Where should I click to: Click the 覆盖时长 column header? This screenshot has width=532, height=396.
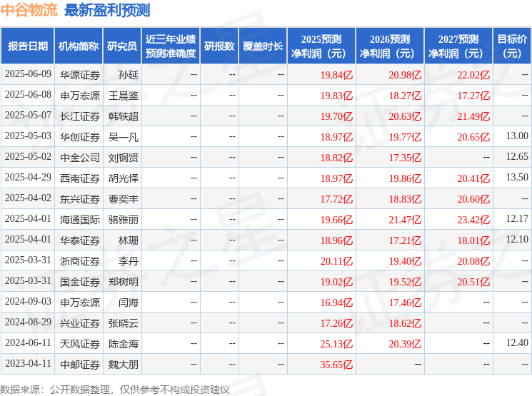[263, 46]
